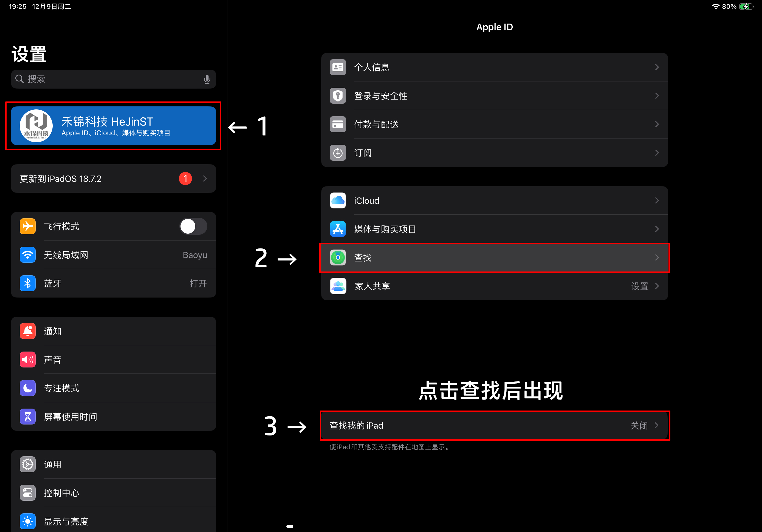
Task: Tap the 家人共享 family icon
Action: [338, 286]
